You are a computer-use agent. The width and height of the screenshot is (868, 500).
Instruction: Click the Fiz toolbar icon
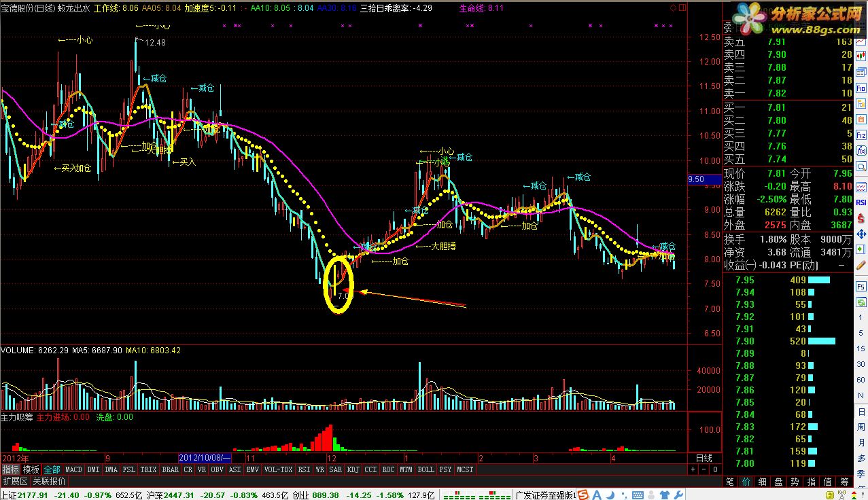[x=861, y=135]
